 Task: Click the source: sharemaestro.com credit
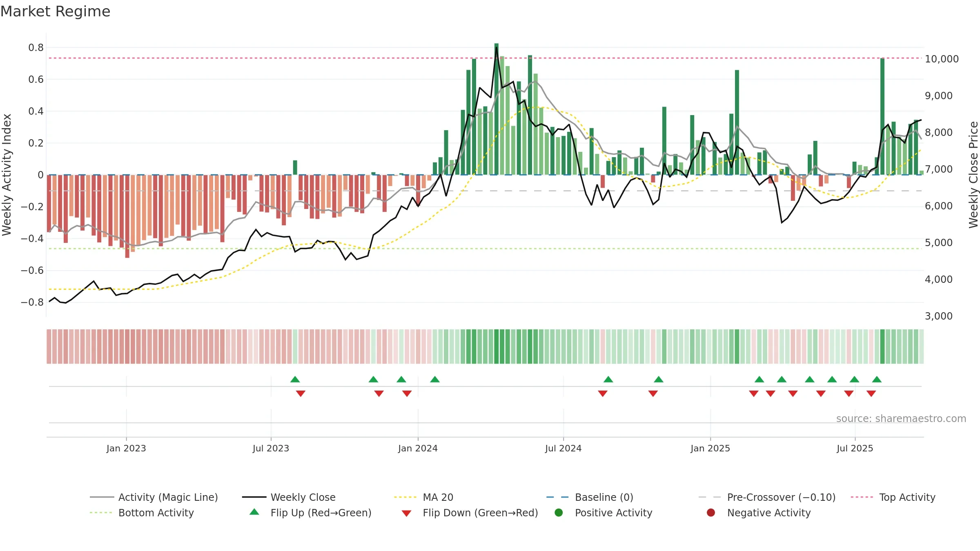(x=901, y=418)
